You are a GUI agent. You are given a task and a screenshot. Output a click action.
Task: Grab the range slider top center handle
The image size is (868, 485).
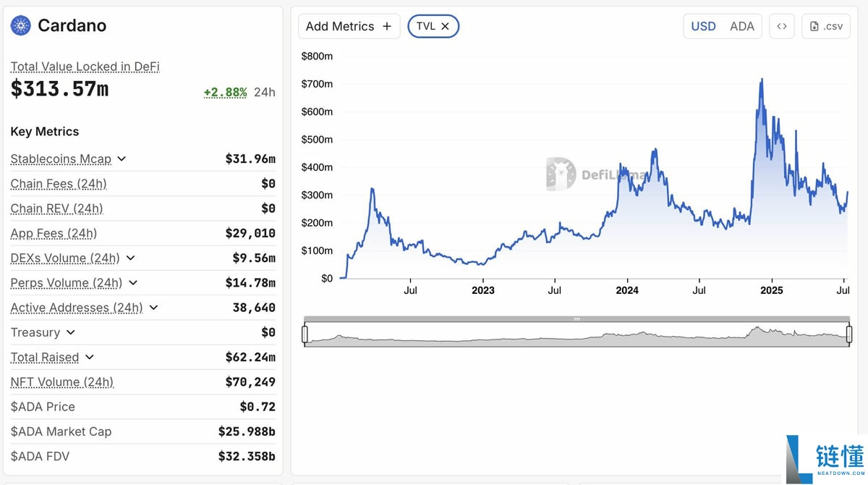tap(576, 319)
